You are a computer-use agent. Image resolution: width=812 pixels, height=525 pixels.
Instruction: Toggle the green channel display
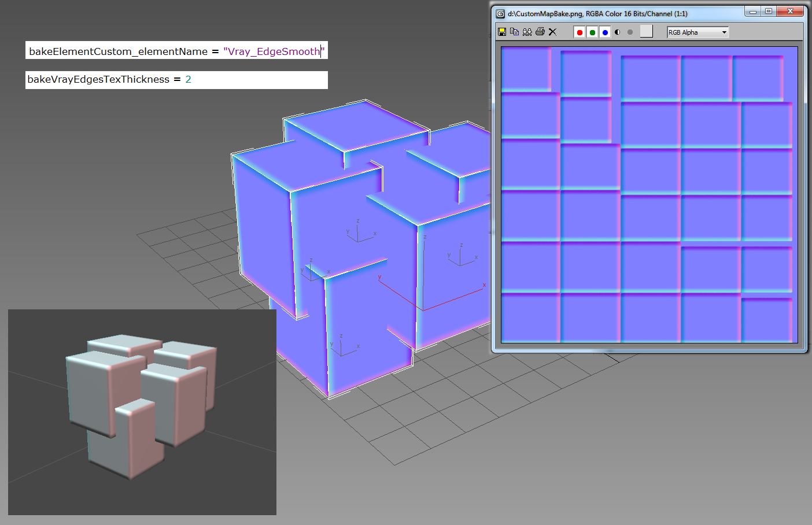tap(592, 32)
